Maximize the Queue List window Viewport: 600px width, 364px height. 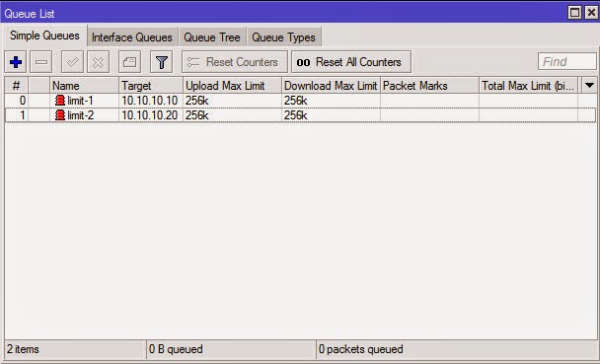[x=574, y=13]
